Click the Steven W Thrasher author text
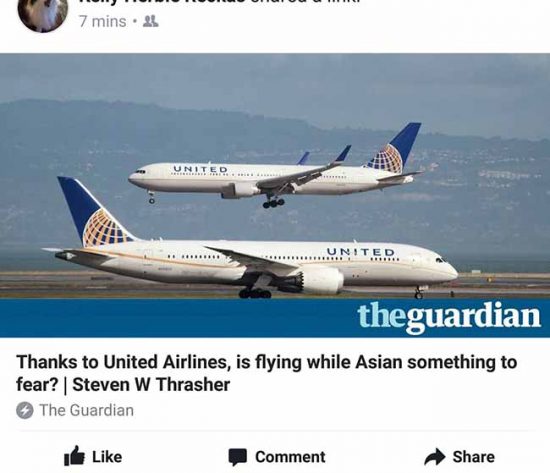The width and height of the screenshot is (550, 473). (x=151, y=385)
